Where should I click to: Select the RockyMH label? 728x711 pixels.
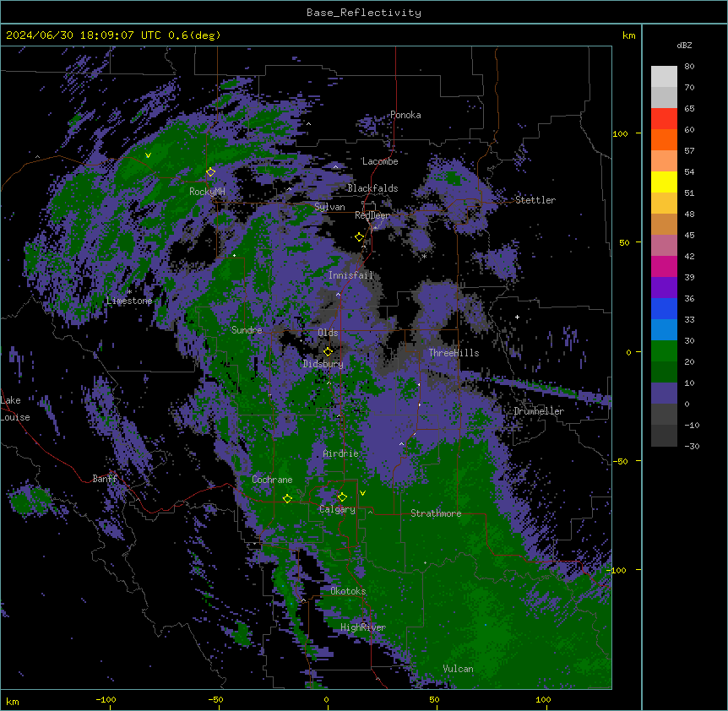pos(207,192)
